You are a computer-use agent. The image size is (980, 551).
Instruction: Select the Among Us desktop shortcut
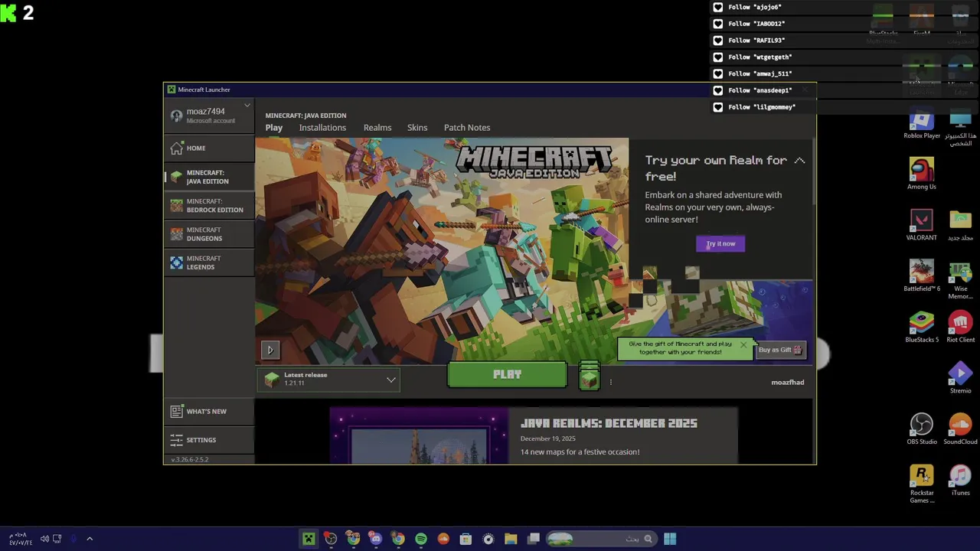pos(922,174)
